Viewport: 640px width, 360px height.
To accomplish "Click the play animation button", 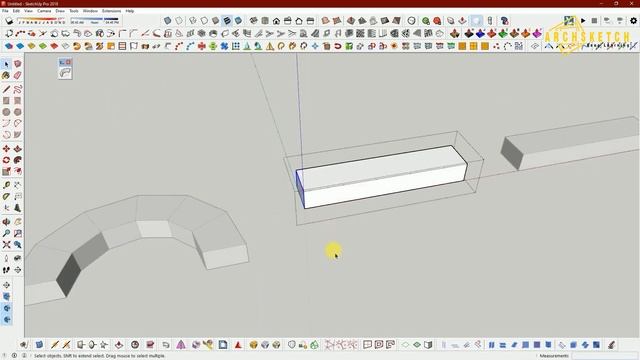I will click(583, 20).
